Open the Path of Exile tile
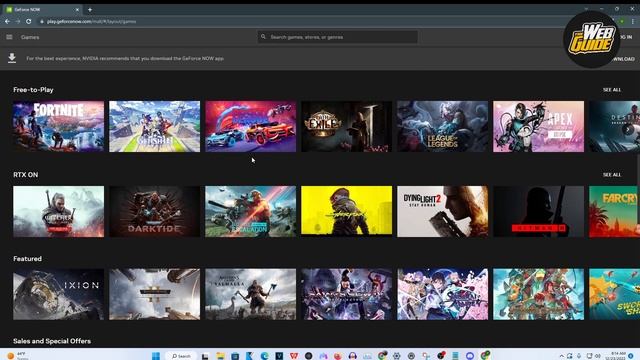This screenshot has height=360, width=640. [347, 127]
